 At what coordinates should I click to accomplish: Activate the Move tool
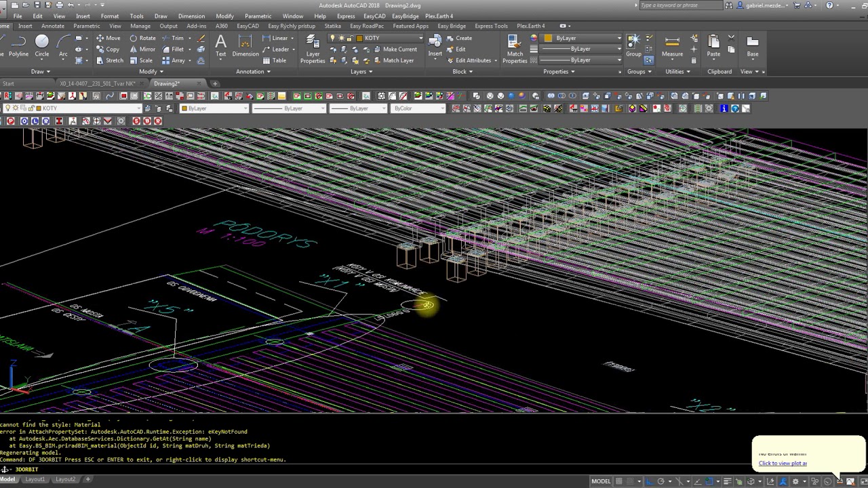[108, 38]
